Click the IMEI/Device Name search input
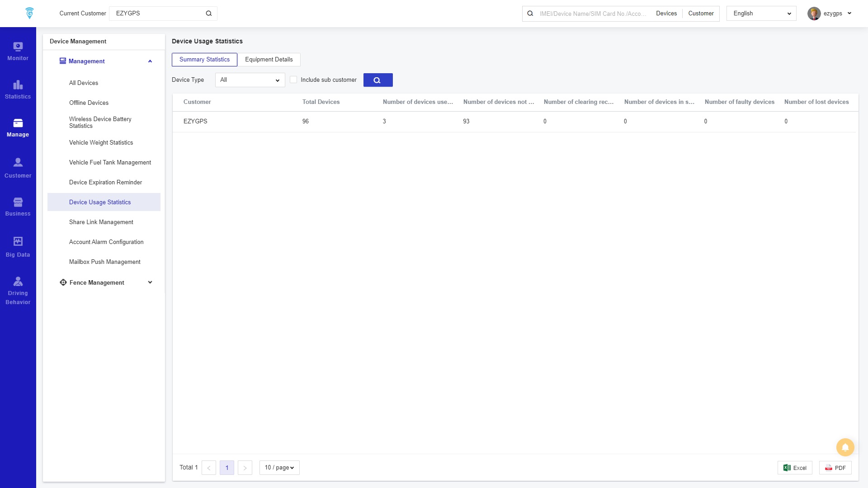 592,14
